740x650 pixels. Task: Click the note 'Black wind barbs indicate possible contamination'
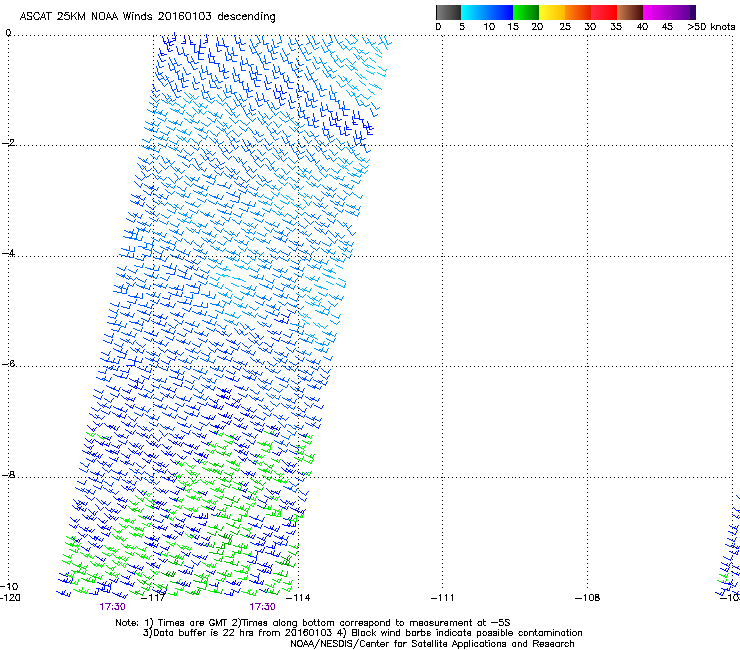[467, 633]
